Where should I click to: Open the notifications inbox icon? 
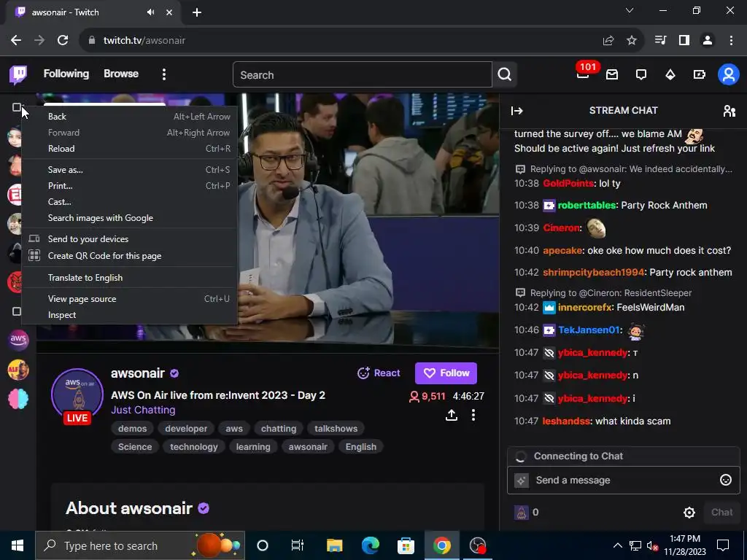[x=612, y=74]
